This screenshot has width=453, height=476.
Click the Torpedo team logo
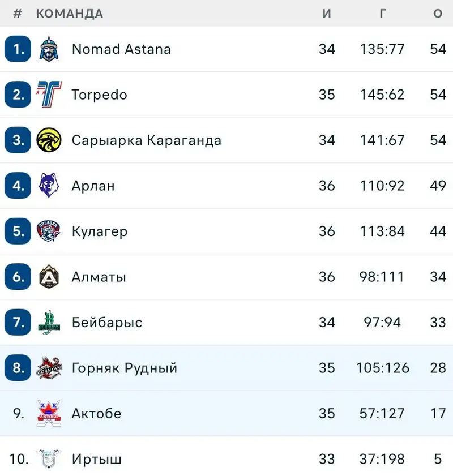tap(49, 95)
